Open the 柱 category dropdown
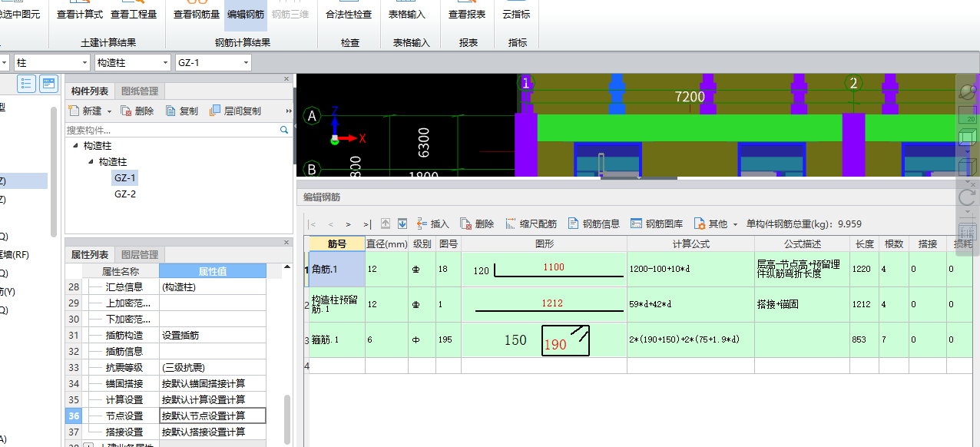 coord(52,63)
